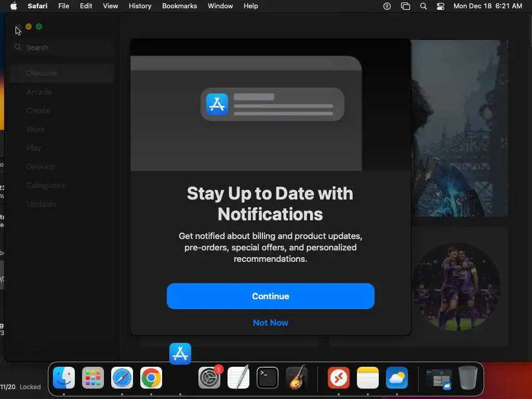
Task: Click the App Store icon in the Dock
Action: pos(180,353)
